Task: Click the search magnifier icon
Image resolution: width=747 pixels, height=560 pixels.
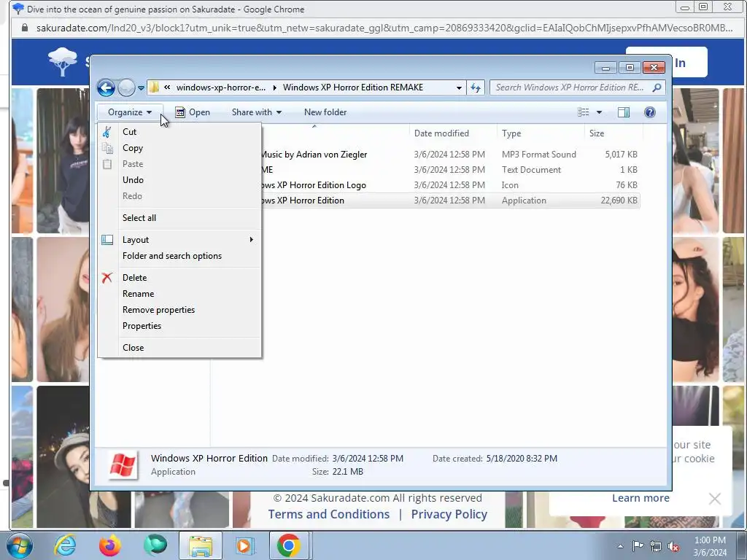Action: tap(657, 87)
